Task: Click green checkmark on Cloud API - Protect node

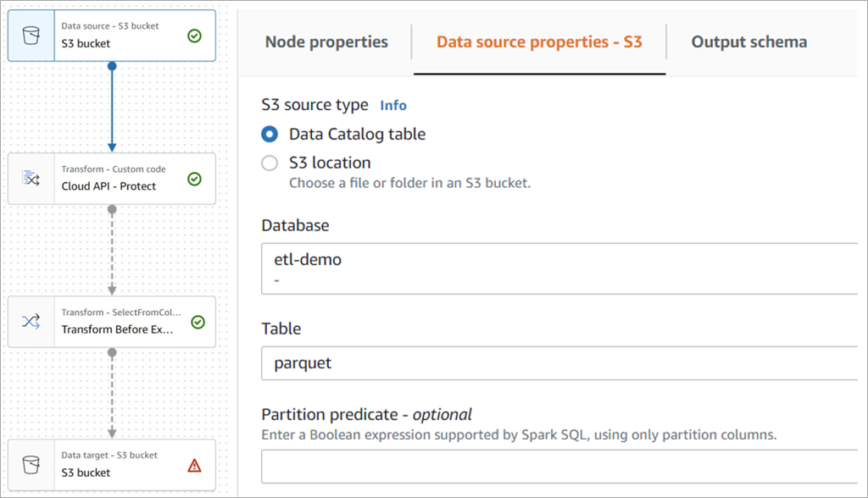Action: (x=194, y=179)
